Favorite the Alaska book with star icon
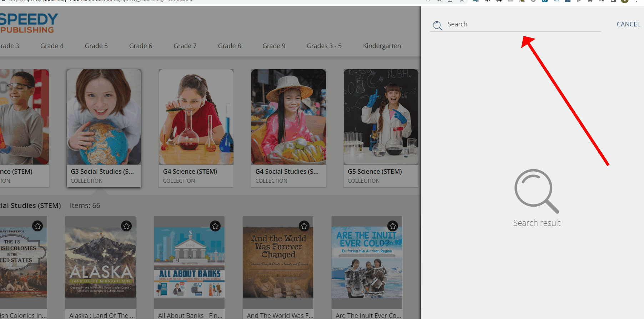This screenshot has width=644, height=319. tap(126, 226)
